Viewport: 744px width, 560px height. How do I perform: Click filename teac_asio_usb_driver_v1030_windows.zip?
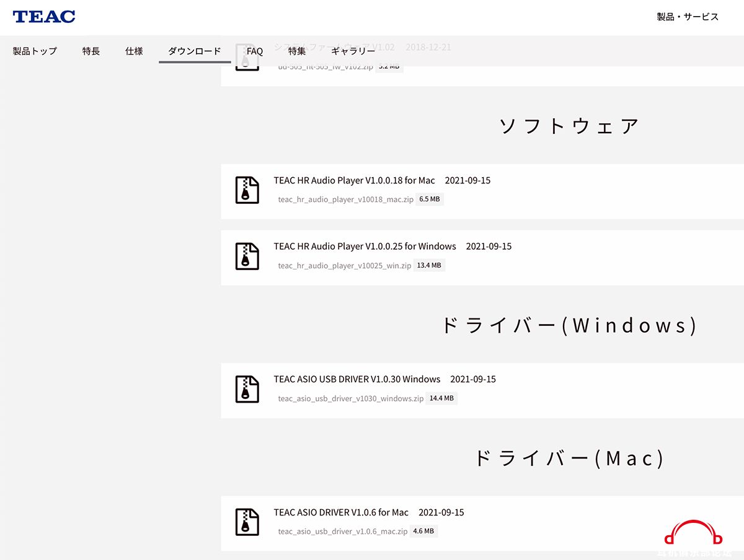coord(350,398)
